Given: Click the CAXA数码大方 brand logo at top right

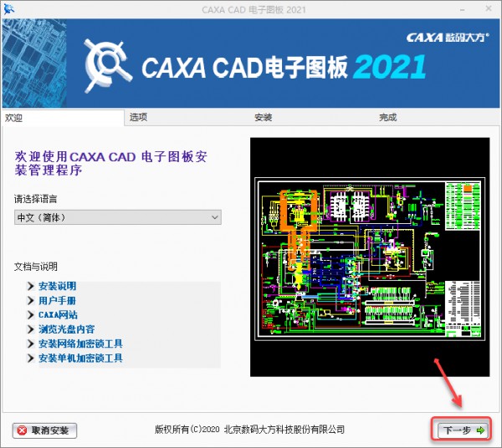Looking at the screenshot, I should click(x=448, y=38).
